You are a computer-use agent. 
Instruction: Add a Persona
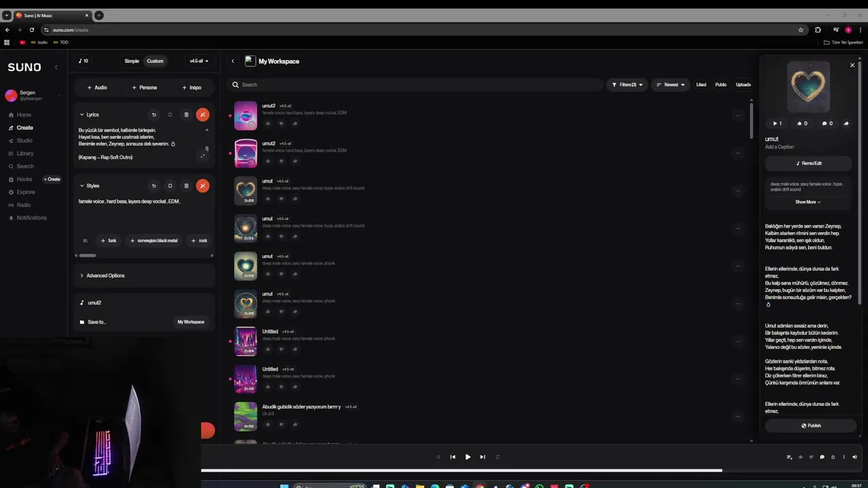(x=144, y=87)
